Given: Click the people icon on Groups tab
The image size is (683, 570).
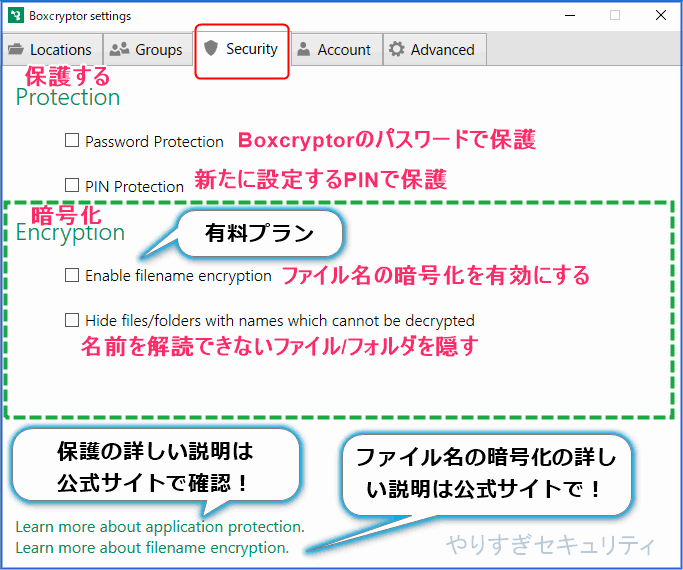Looking at the screenshot, I should (119, 49).
